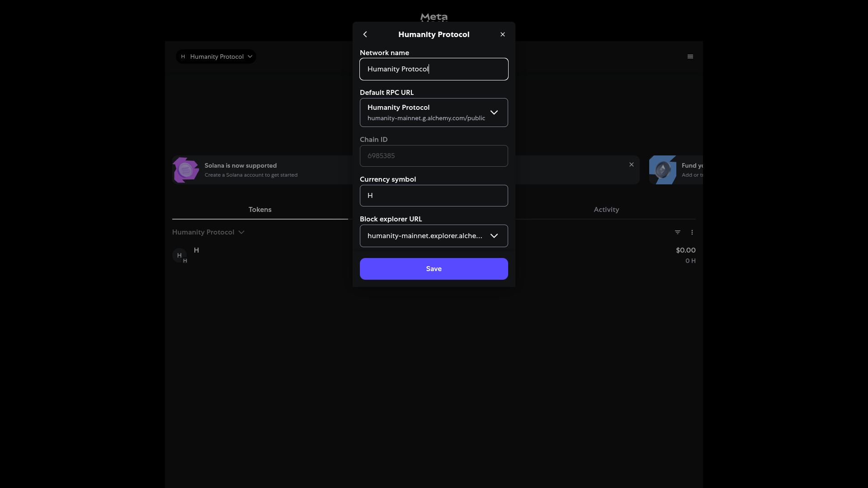Click the Solana banner purple icon
The height and width of the screenshot is (488, 868).
(x=185, y=170)
